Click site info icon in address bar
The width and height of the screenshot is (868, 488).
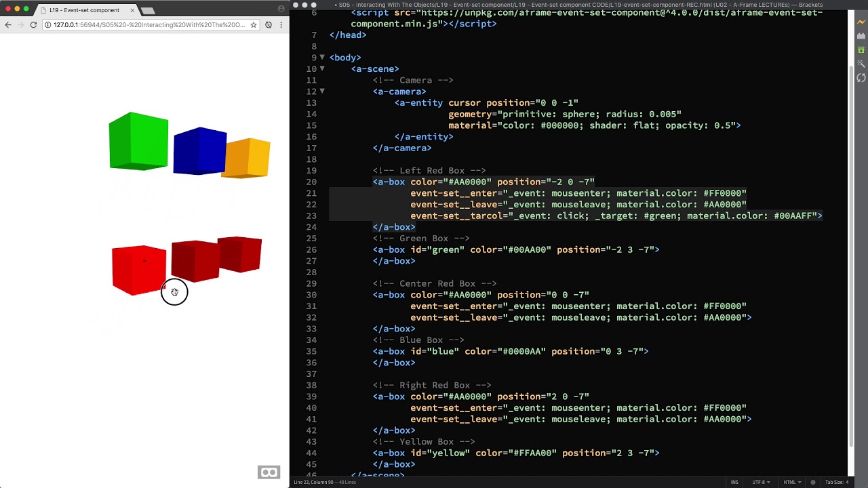(x=49, y=24)
